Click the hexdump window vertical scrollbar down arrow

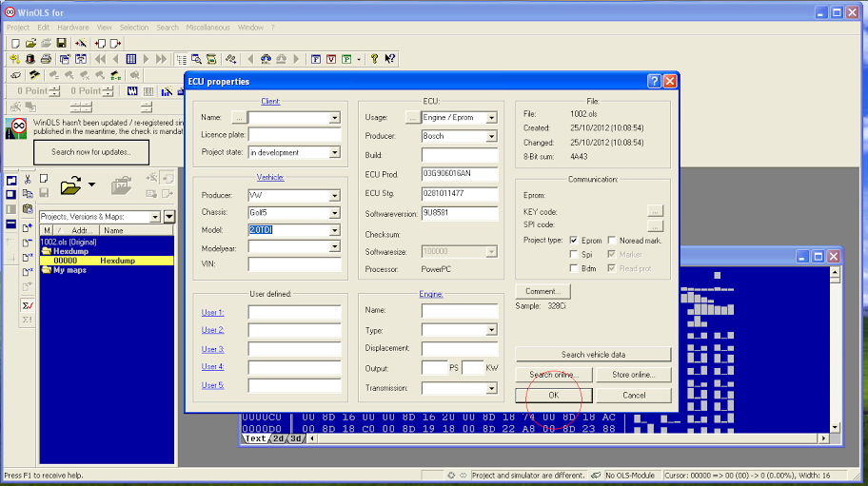835,427
